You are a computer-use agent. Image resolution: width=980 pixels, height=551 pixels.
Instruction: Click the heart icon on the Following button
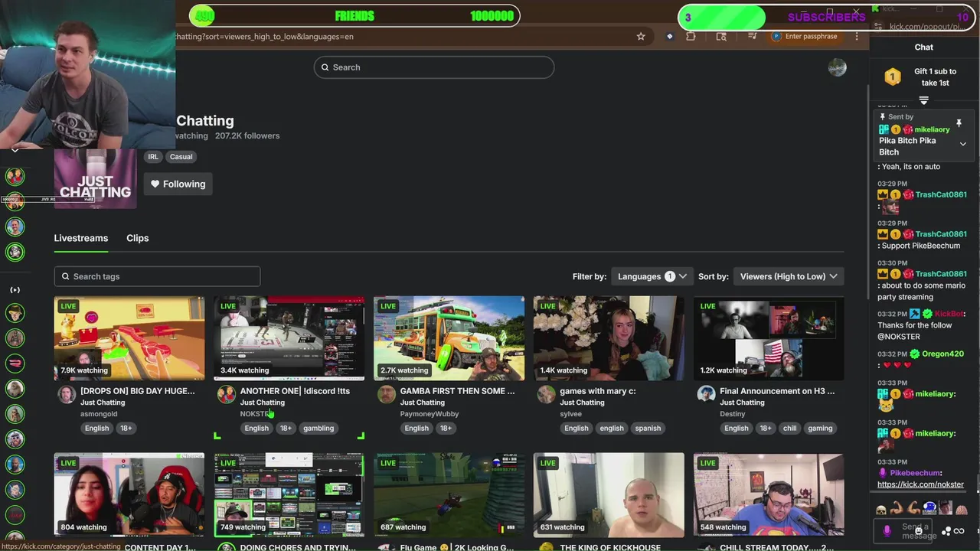point(155,184)
